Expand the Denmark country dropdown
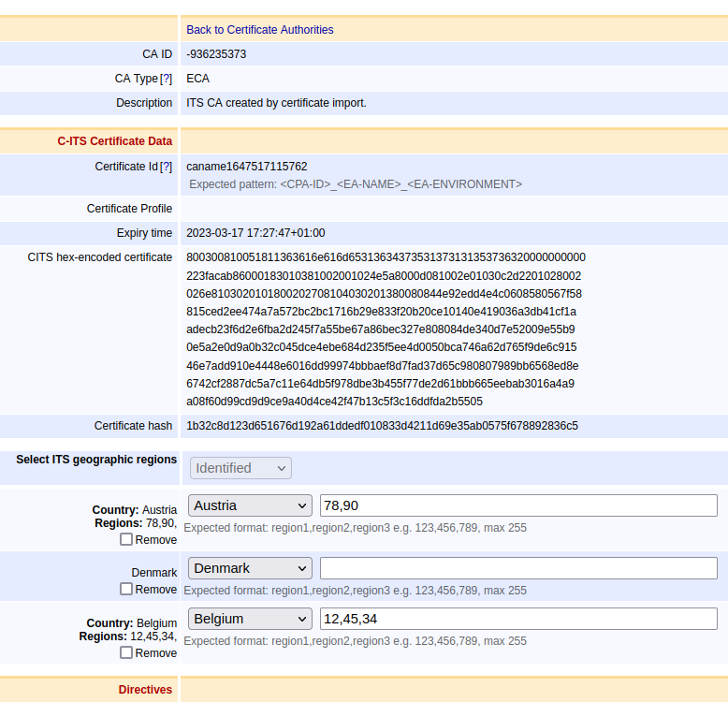This screenshot has height=717, width=728. [250, 568]
